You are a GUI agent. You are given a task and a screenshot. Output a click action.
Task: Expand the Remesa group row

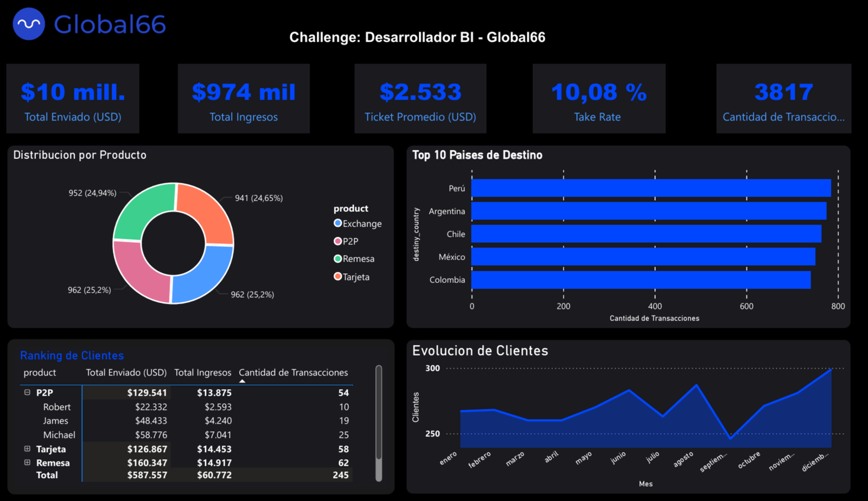(x=27, y=462)
